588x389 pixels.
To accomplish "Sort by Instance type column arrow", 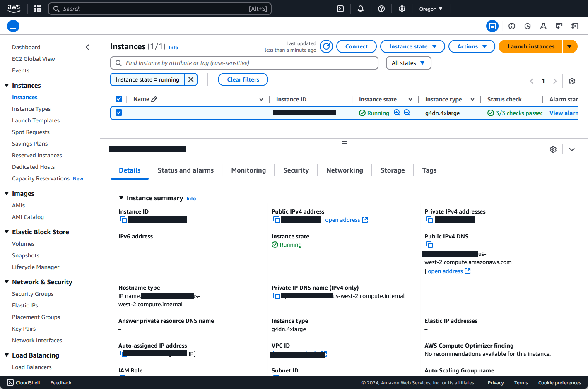I will pyautogui.click(x=472, y=99).
